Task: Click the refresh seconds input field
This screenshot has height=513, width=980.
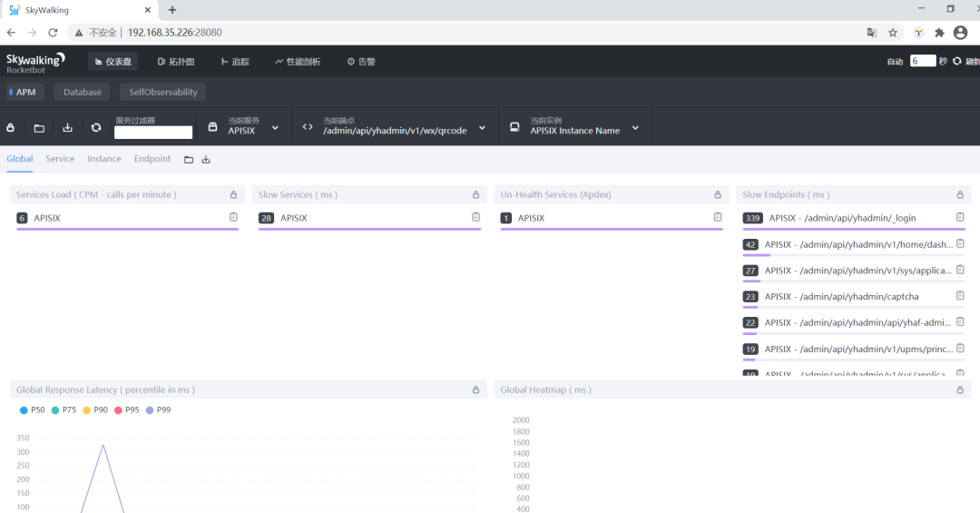Action: 923,61
